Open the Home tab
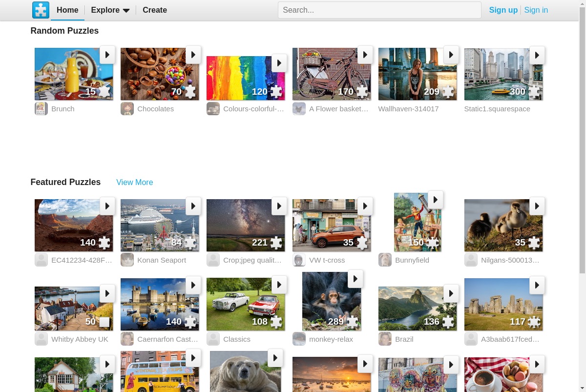This screenshot has width=586, height=392. click(67, 10)
